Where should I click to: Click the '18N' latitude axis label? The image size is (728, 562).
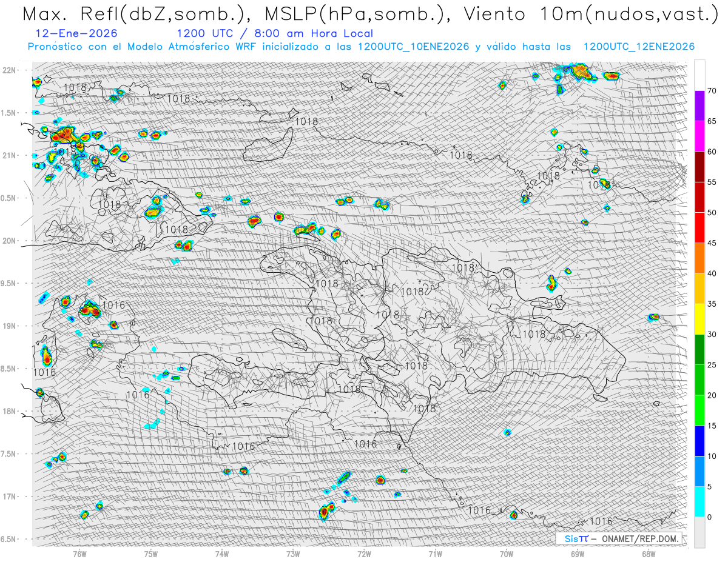[x=10, y=411]
